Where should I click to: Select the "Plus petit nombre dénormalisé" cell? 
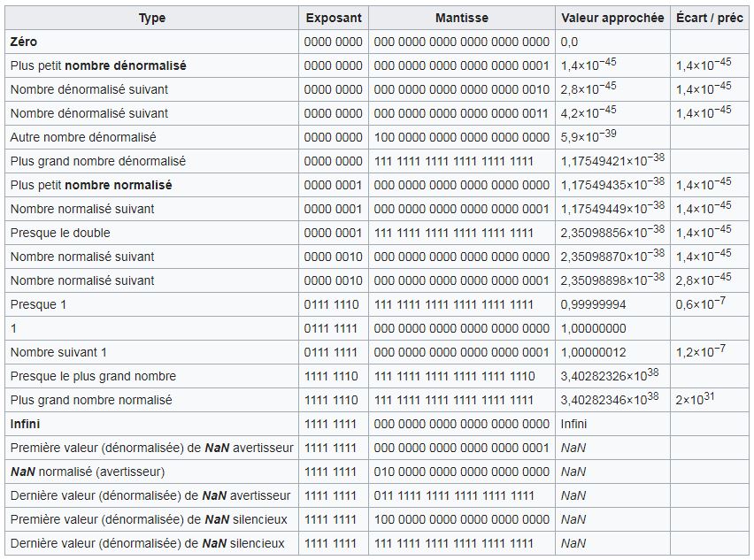pyautogui.click(x=98, y=65)
